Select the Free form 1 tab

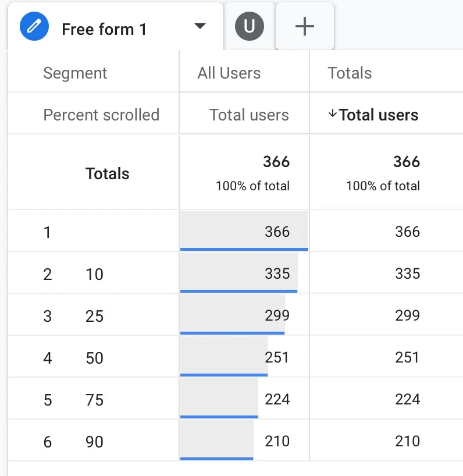coord(115,26)
